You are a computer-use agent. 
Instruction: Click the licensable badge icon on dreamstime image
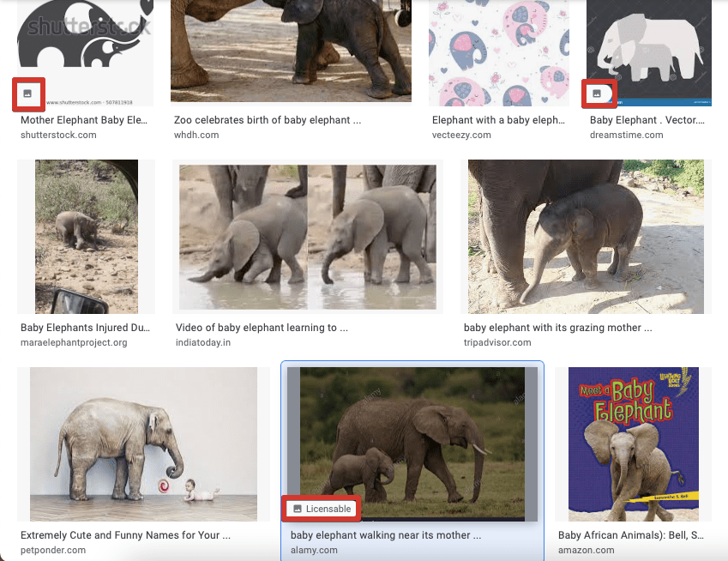coord(597,93)
